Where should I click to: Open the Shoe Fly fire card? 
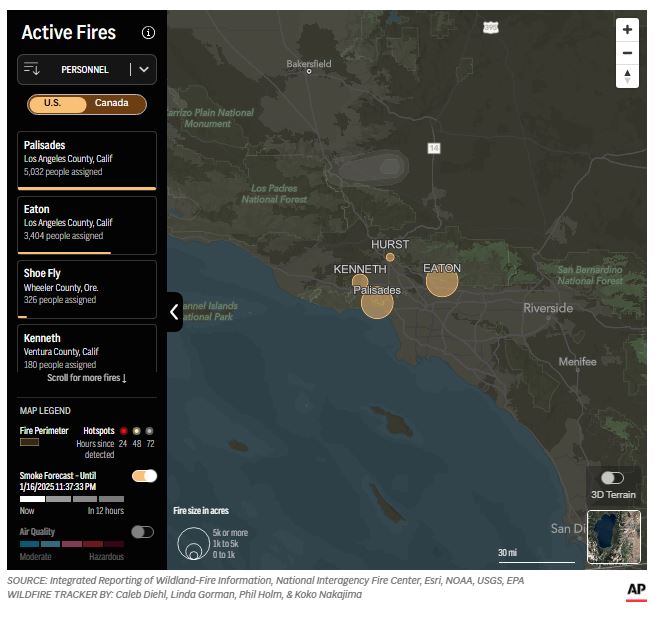[x=87, y=287]
